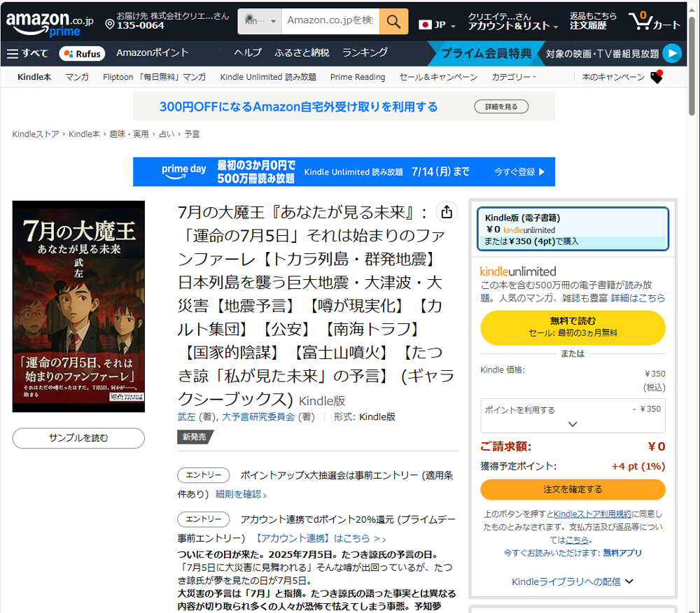Click the サンプルを読む button
Viewport: 700px width, 613px height.
coord(78,437)
